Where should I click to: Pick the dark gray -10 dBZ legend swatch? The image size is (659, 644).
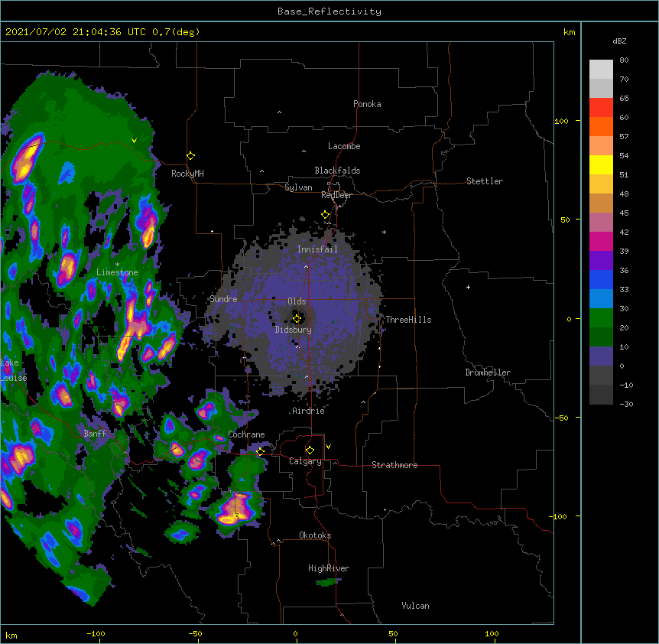pos(601,395)
